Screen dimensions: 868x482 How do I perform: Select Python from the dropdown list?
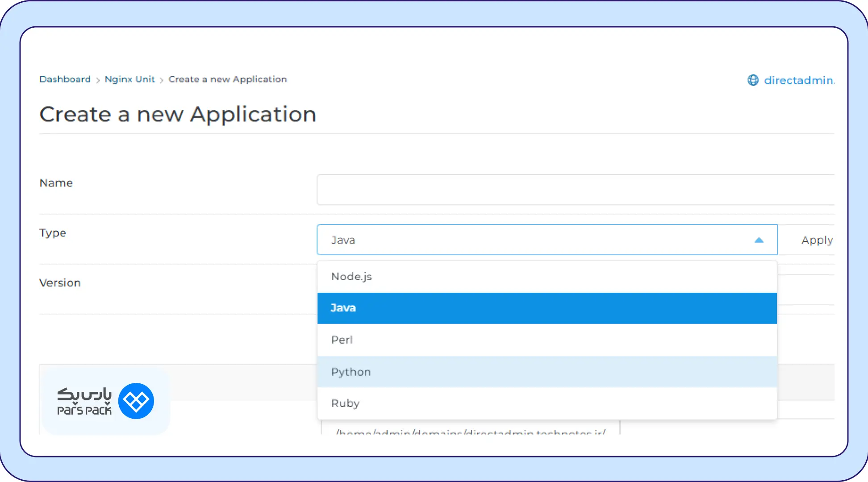coord(547,372)
